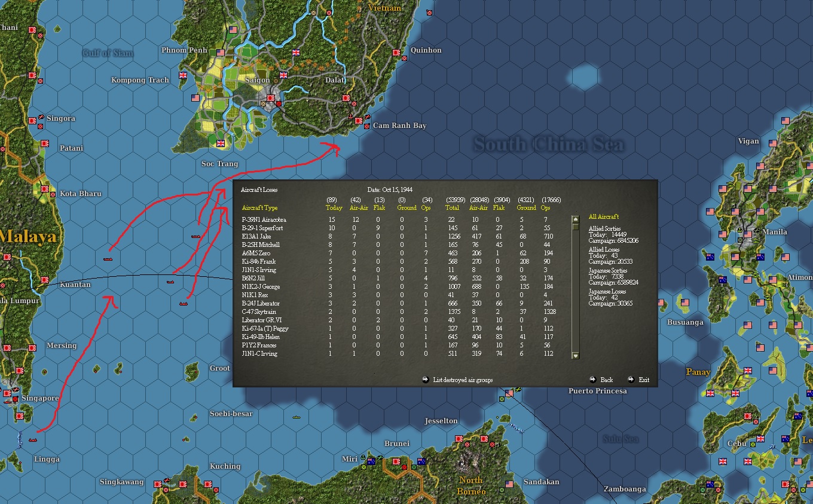Select the J1N1-C Irving row
The height and width of the screenshot is (504, 813).
tap(398, 354)
